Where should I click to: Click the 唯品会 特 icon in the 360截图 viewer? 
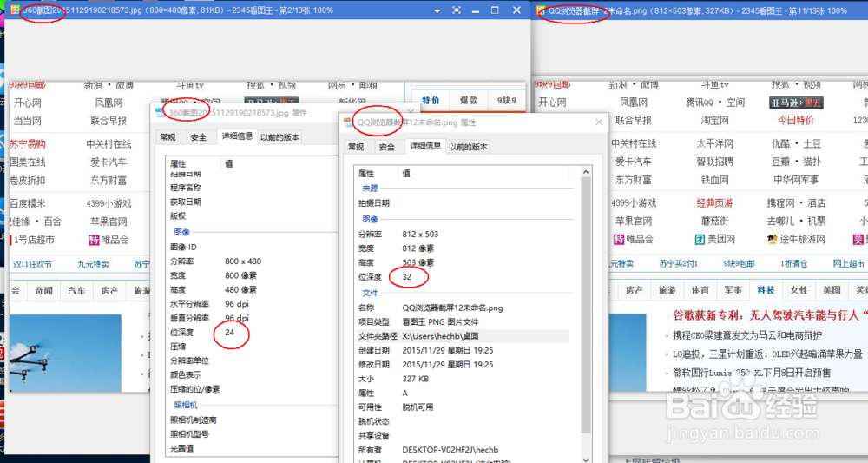click(94, 240)
